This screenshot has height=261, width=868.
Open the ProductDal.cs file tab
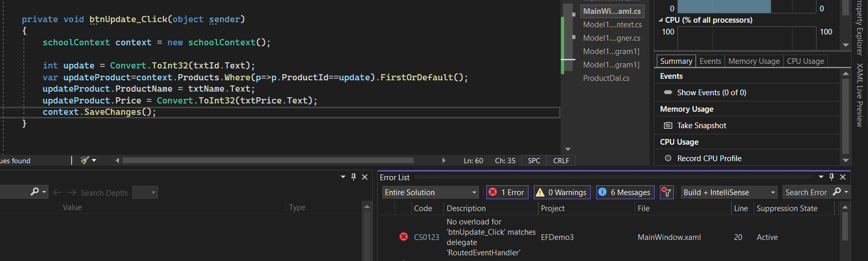pos(606,78)
